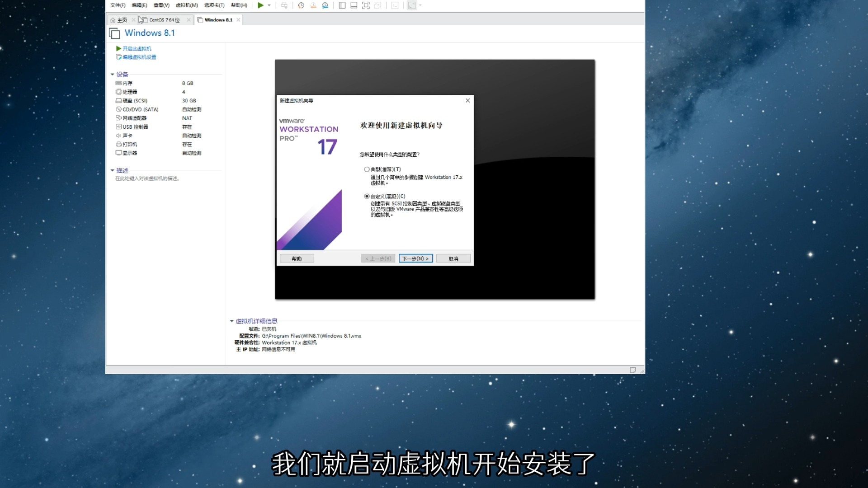Click the 已关机 status text

tap(269, 329)
